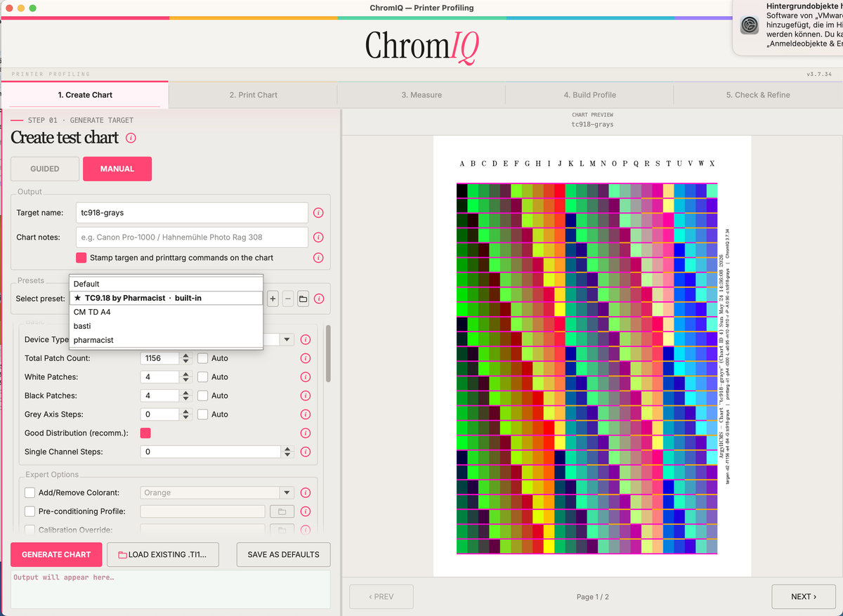This screenshot has height=616, width=843.
Task: Switch to 2. Print Chart tab
Action: tap(253, 95)
